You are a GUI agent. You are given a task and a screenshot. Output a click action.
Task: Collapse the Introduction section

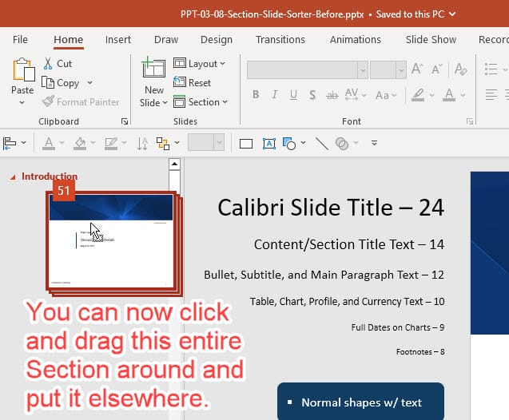[13, 177]
